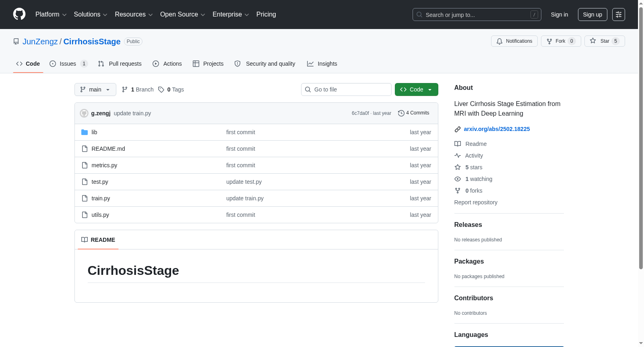Open the Contributors heading link

(474, 298)
